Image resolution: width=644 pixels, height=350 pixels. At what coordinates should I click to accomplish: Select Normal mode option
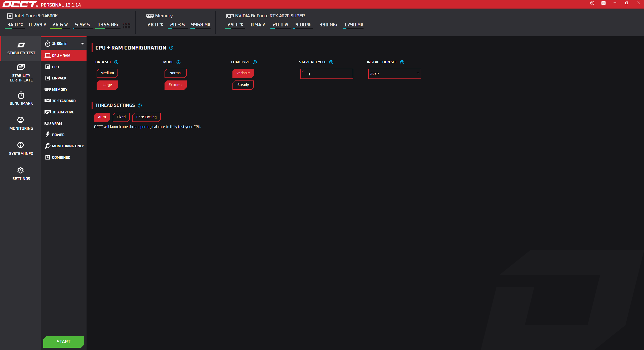[x=175, y=73]
